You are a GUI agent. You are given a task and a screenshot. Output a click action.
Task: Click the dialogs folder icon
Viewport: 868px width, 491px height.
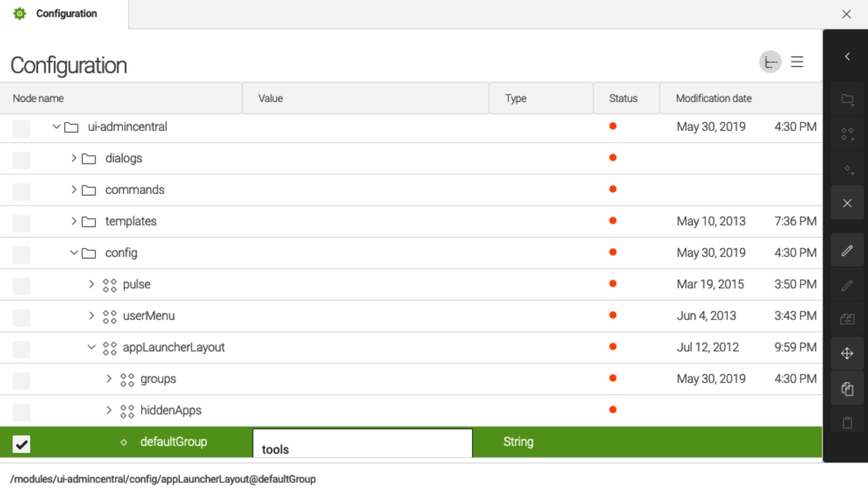(89, 159)
